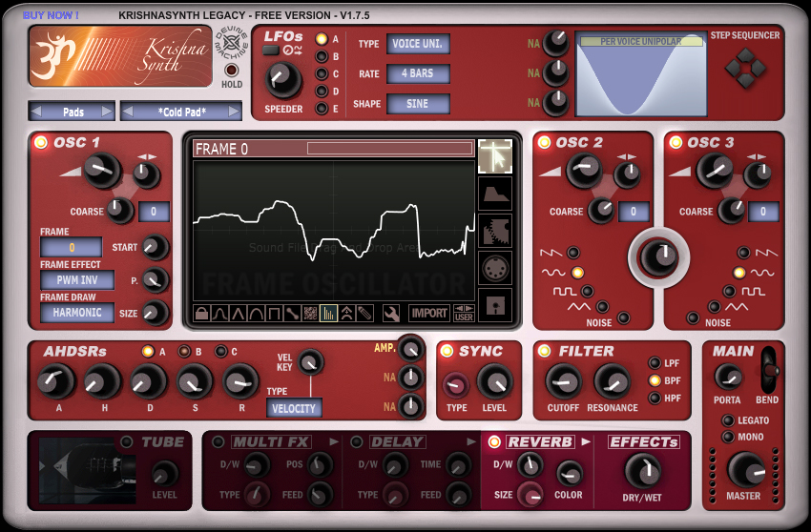The width and height of the screenshot is (811, 532).
Task: Select the triangle draw shape icon
Action: coord(238,314)
